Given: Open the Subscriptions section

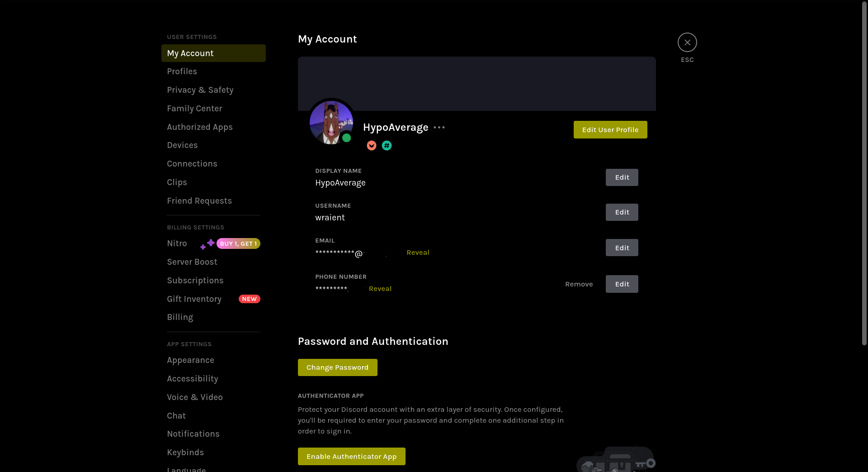Looking at the screenshot, I should point(213,281).
